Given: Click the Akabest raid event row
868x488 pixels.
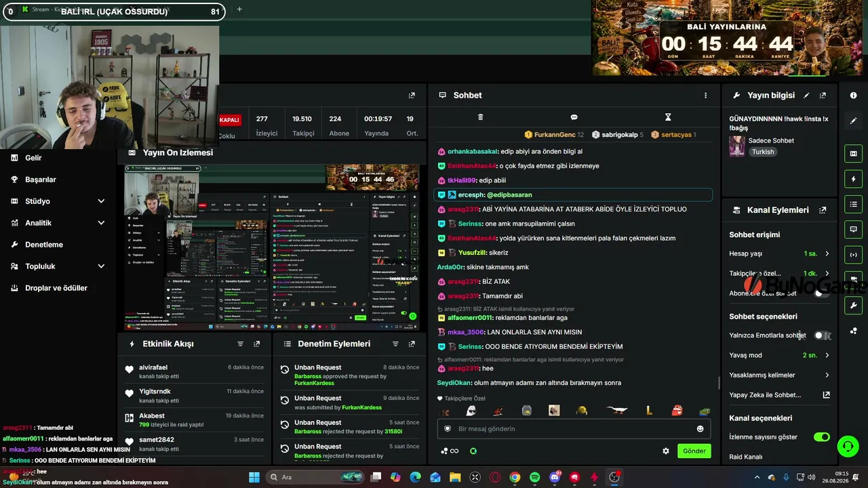Looking at the screenshot, I should 195,420.
